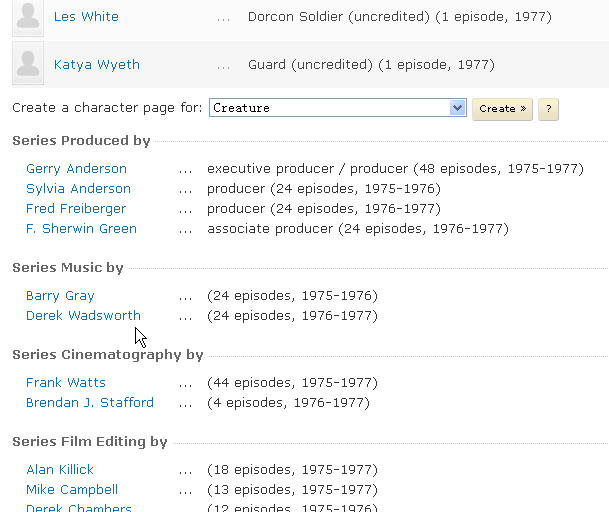Click Katya Wyeth's placeholder avatar thumbnail

point(28,63)
